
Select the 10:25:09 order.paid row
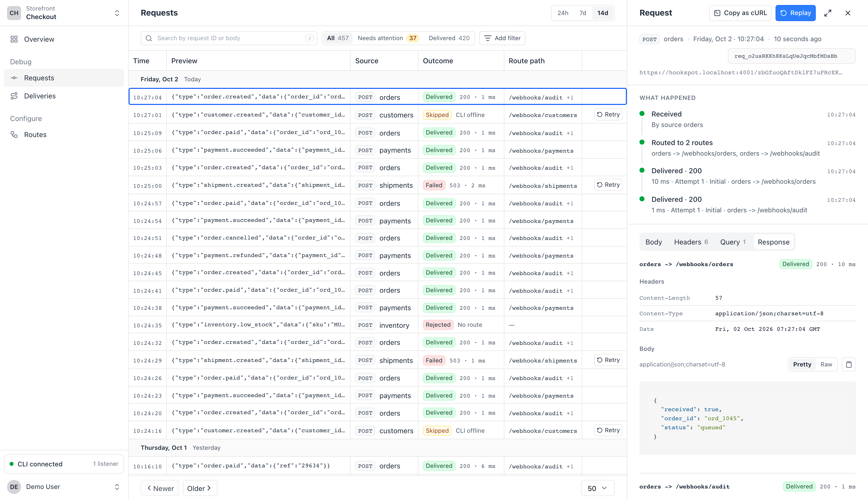pyautogui.click(x=377, y=133)
